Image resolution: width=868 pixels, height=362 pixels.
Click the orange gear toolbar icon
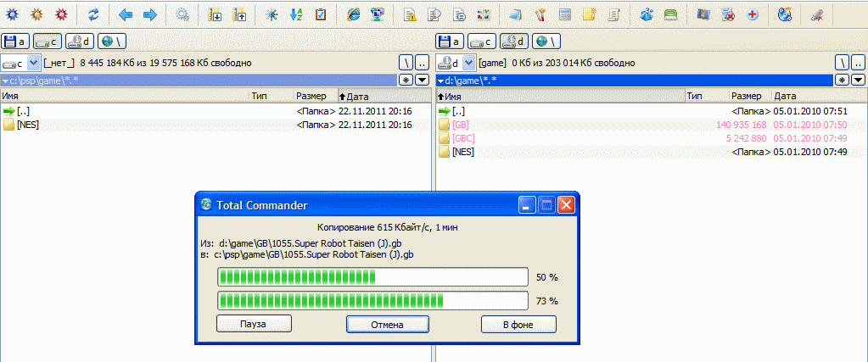[x=37, y=14]
